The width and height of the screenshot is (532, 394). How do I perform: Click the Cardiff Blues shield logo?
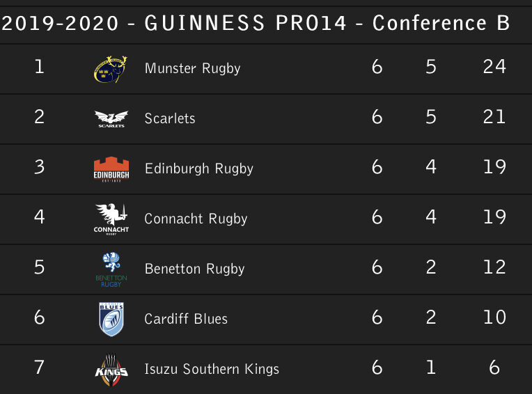point(111,320)
